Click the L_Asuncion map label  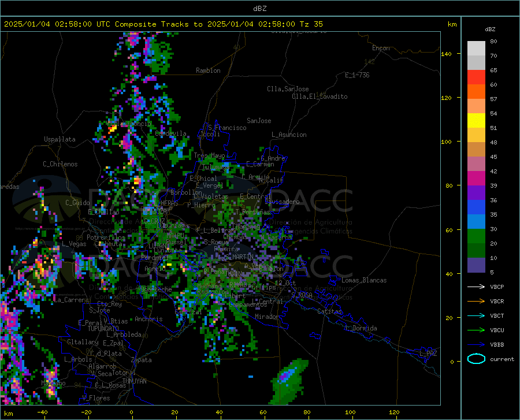(289, 135)
